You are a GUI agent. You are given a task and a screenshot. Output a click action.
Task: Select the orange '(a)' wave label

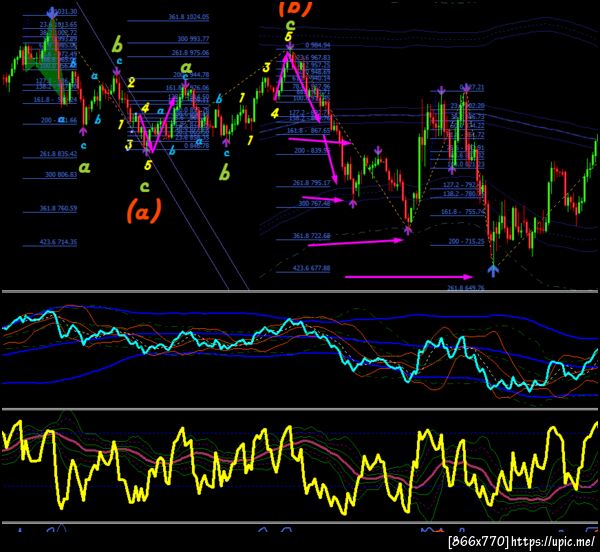[144, 211]
